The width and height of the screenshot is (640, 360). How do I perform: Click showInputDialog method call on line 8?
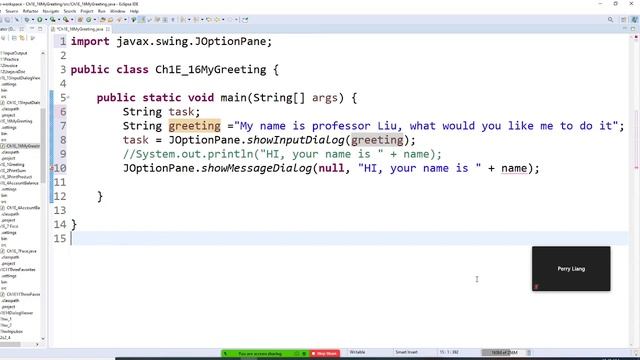click(296, 140)
